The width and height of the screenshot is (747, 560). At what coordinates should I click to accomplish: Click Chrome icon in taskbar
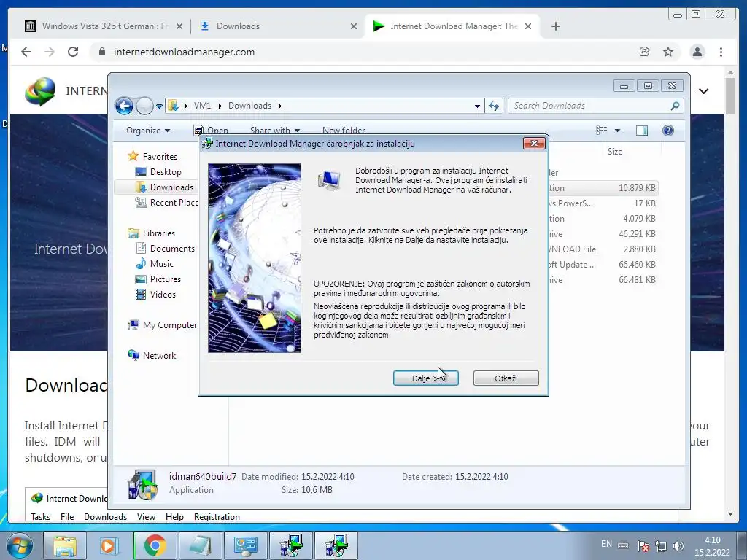pos(155,545)
